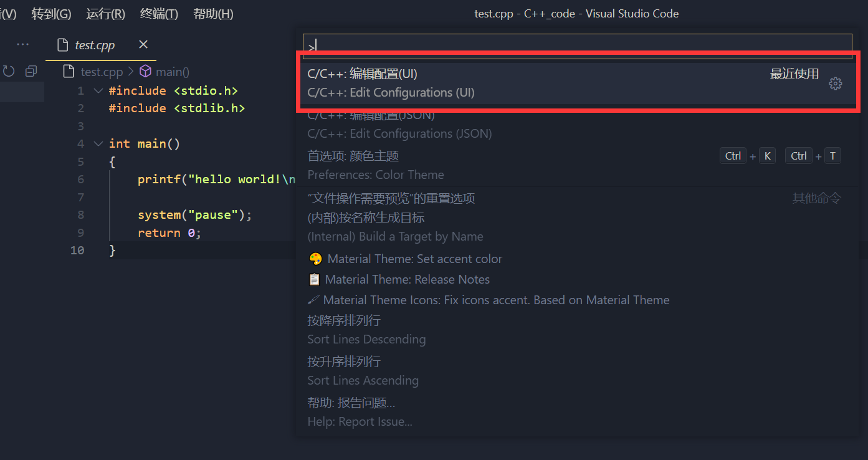Select C/C++: Edit Configurations (JSON) command
The width and height of the screenshot is (868, 460).
point(577,124)
